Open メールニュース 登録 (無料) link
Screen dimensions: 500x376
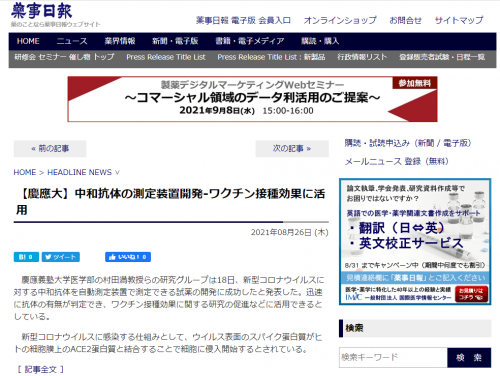tap(397, 162)
